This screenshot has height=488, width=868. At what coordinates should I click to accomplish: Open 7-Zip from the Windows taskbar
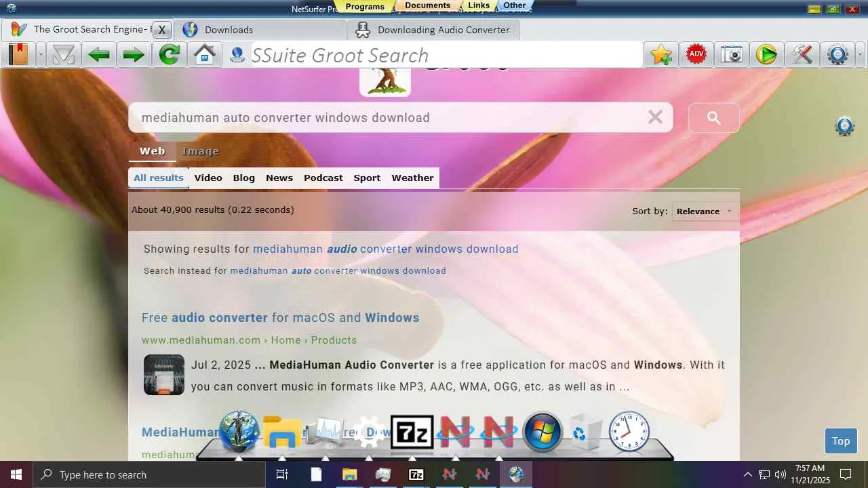[x=416, y=474]
